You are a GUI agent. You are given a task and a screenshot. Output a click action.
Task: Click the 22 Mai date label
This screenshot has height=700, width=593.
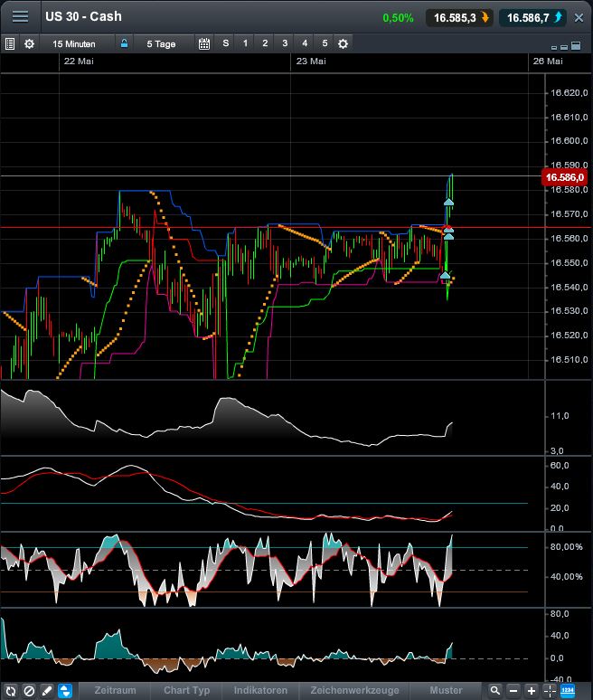pyautogui.click(x=79, y=61)
